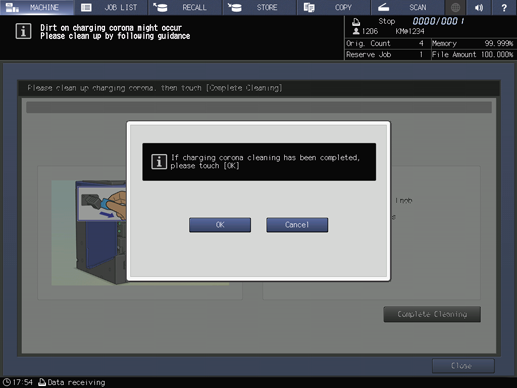This screenshot has height=388, width=517.
Task: Click 'If charging corona cleaning has been completed' text
Action: [x=265, y=157]
